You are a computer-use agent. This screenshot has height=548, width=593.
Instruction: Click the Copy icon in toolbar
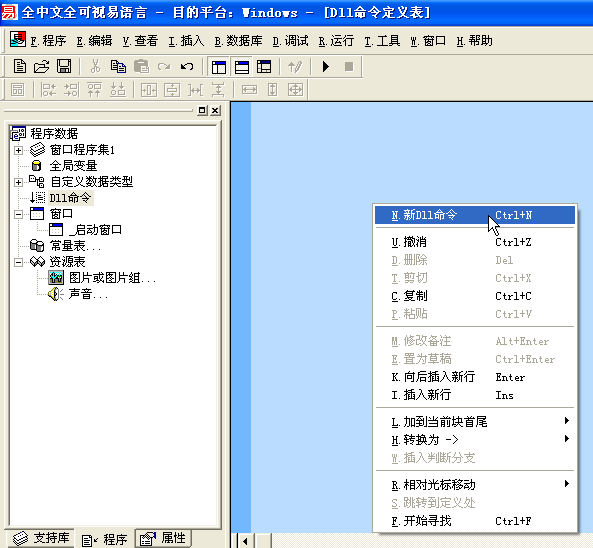point(118,67)
